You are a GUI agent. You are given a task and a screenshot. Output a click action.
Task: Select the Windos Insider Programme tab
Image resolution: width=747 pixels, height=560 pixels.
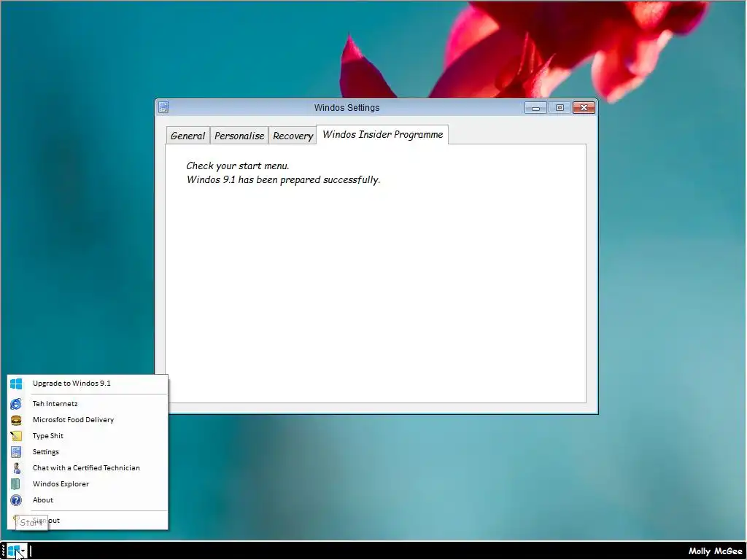(382, 134)
